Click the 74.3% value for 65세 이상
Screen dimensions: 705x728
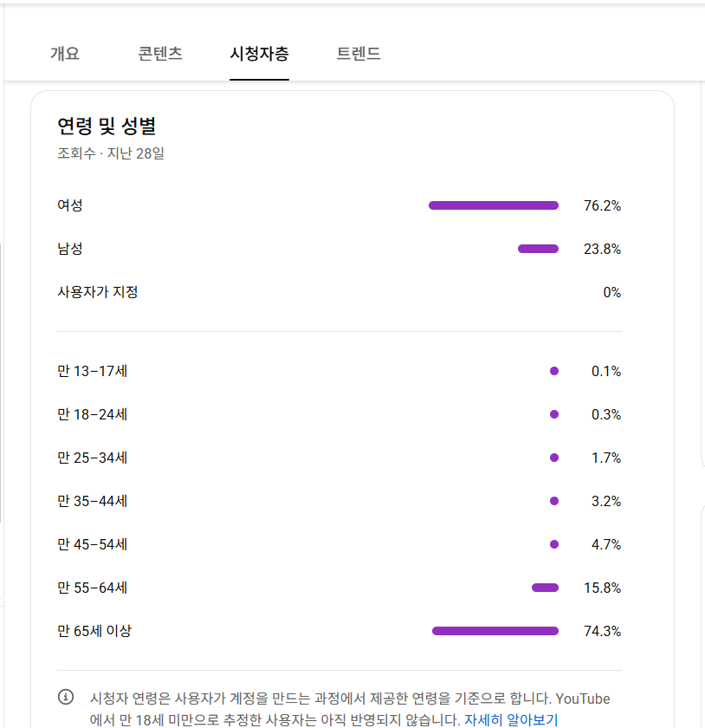[602, 631]
